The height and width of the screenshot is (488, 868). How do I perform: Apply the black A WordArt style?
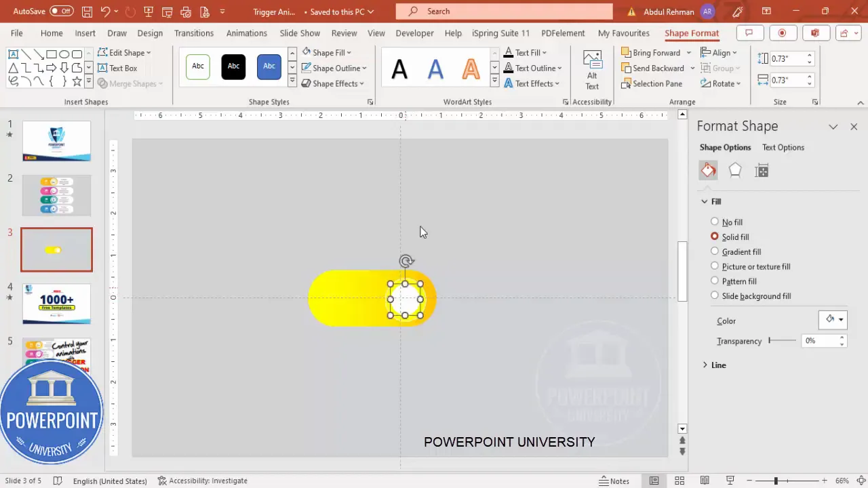coord(399,68)
